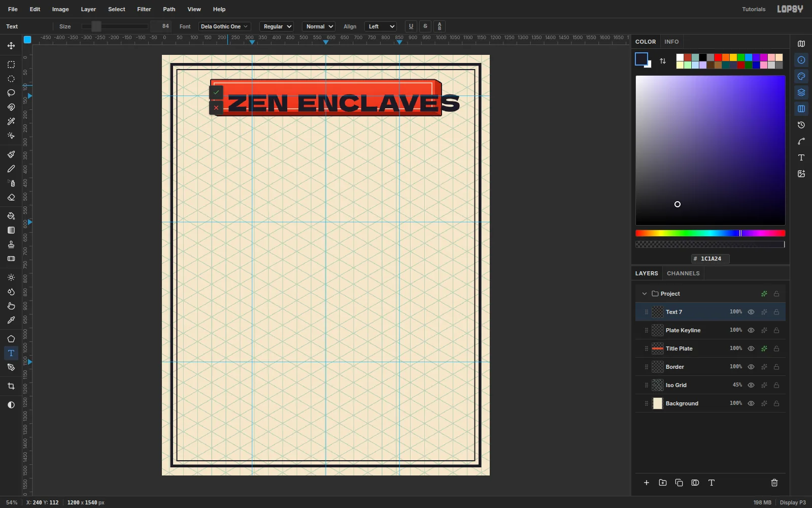Add a new text layer in Layers panel
The image size is (812, 508).
coord(712,483)
